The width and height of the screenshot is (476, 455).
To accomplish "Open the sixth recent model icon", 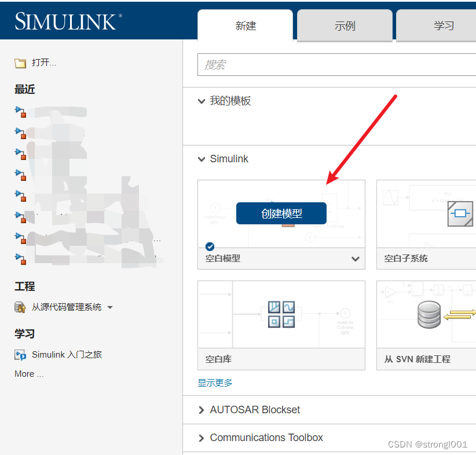I will [x=20, y=217].
